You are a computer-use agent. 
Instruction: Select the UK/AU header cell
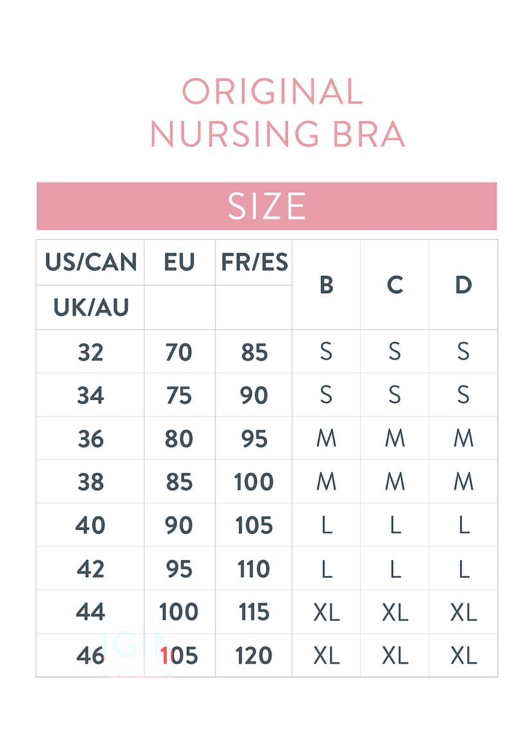pyautogui.click(x=91, y=308)
